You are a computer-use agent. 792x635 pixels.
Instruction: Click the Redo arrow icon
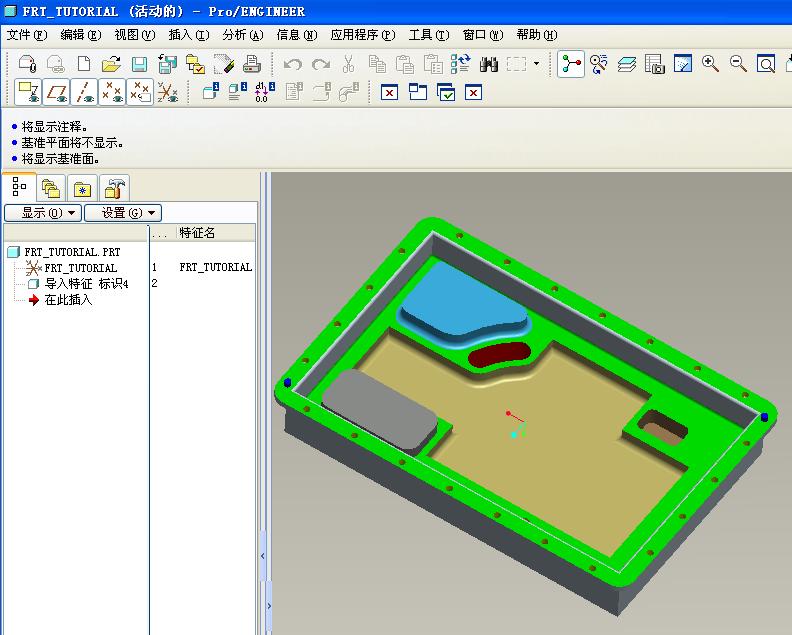tap(321, 65)
